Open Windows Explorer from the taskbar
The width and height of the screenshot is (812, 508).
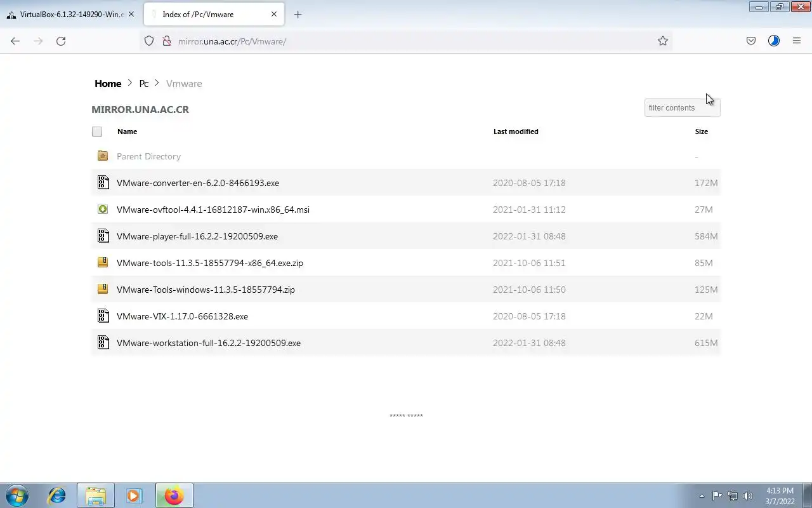coord(96,496)
